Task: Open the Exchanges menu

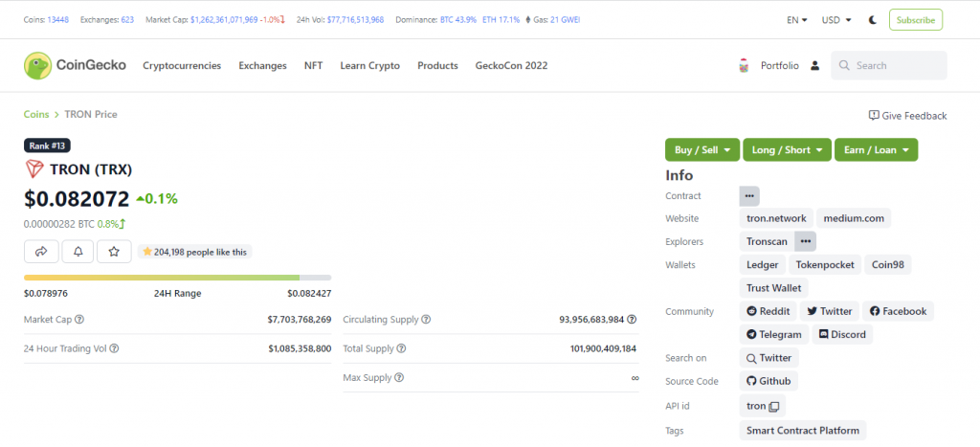Action: click(262, 66)
